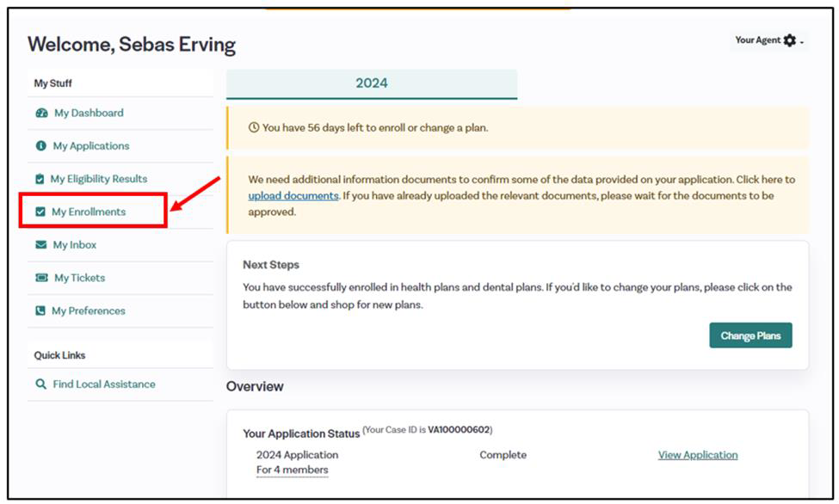Click the My Dashboard gauge icon

[42, 114]
